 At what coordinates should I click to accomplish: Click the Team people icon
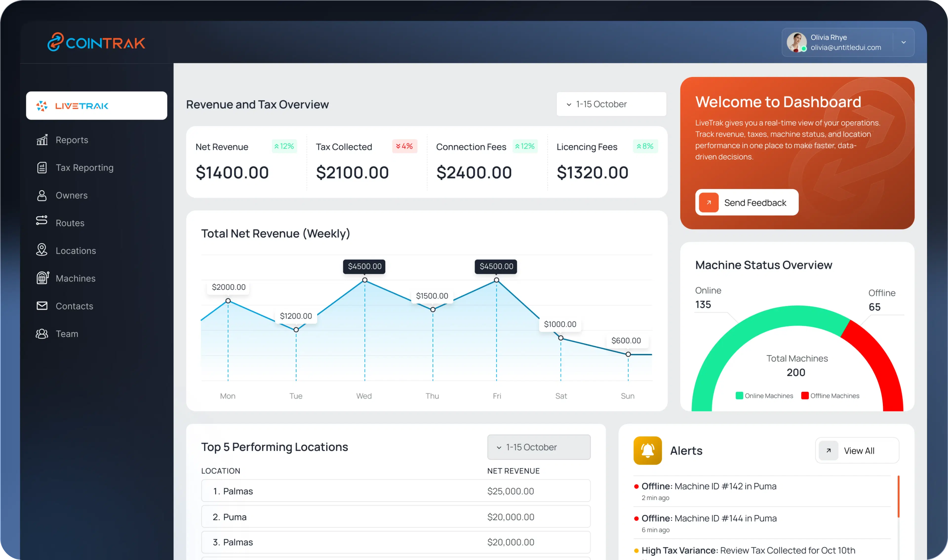[42, 334]
